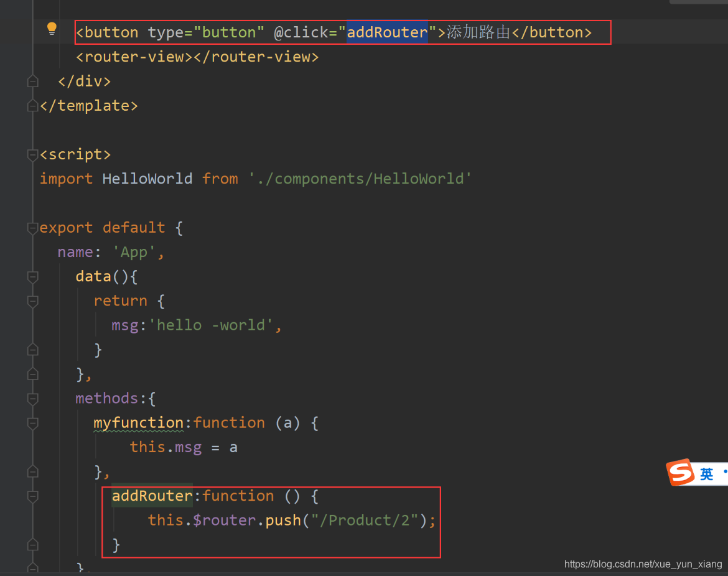Click HelloWorld identifier after import

[147, 179]
